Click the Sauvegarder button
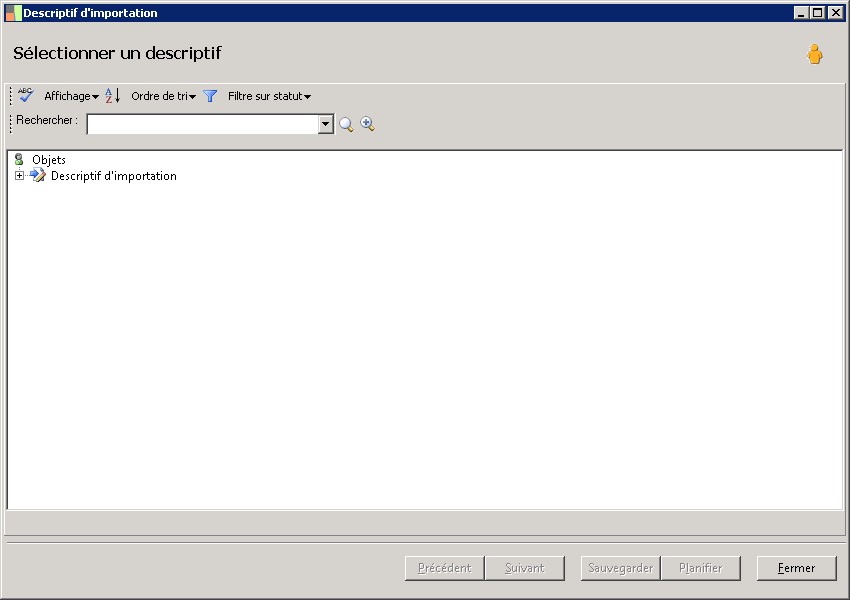This screenshot has width=850, height=600. click(x=621, y=568)
